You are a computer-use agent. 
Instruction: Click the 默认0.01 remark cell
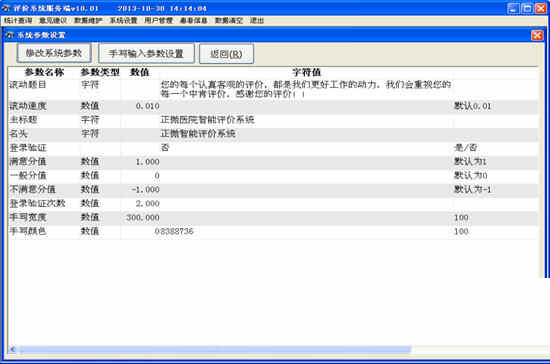(x=472, y=106)
